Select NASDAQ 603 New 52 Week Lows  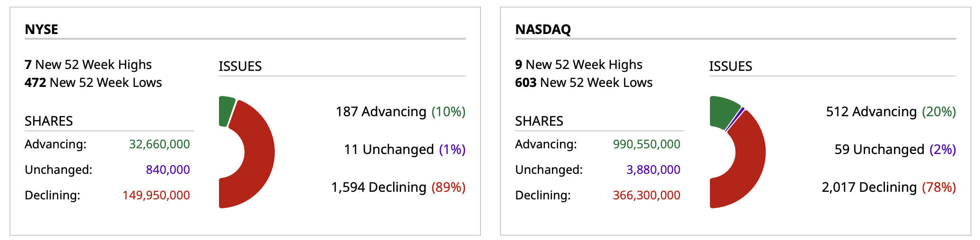[x=584, y=83]
